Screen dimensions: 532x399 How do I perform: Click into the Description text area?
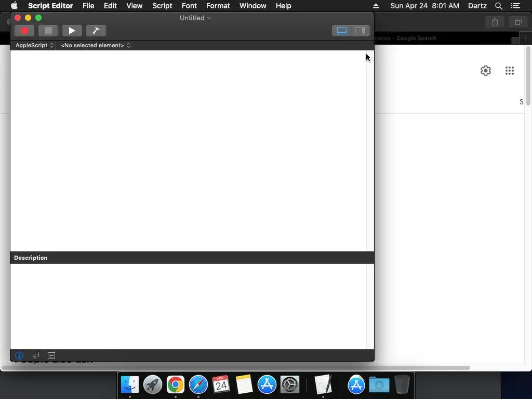(x=188, y=307)
